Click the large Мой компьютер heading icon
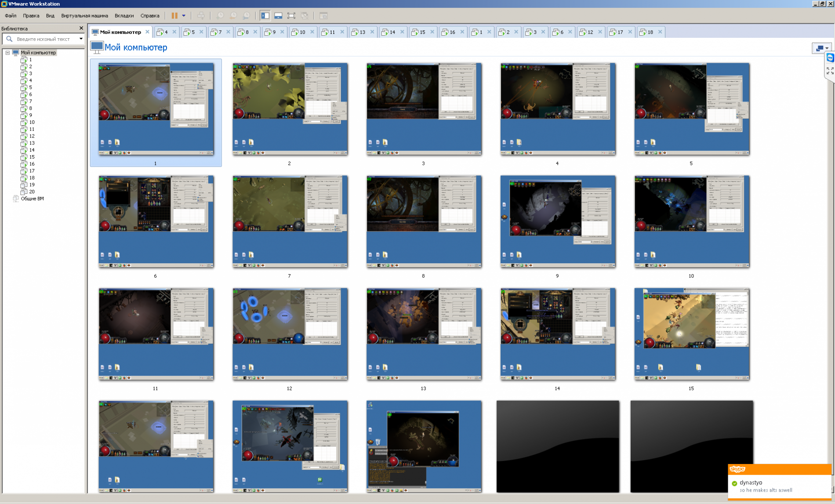Viewport: 835px width, 504px height. click(x=97, y=47)
